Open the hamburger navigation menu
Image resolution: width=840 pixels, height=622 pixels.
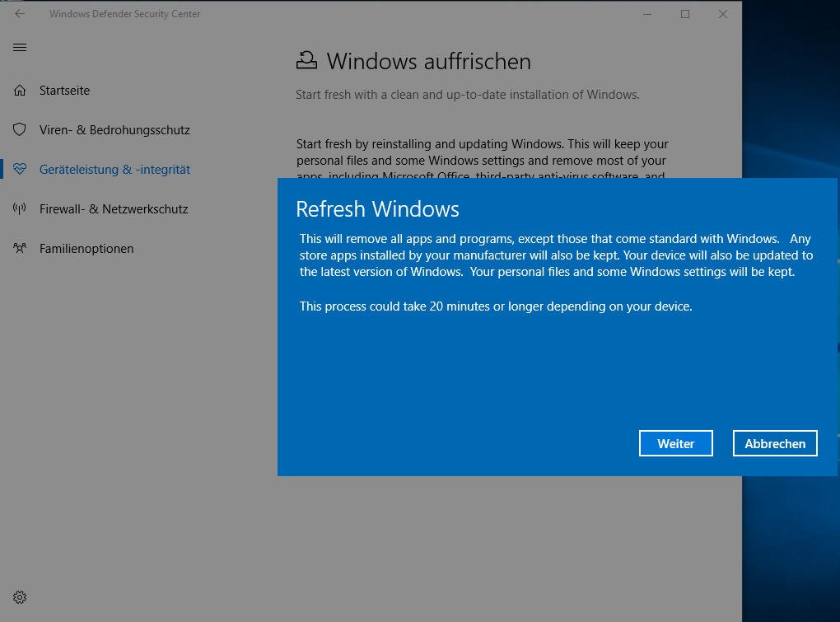click(x=20, y=47)
